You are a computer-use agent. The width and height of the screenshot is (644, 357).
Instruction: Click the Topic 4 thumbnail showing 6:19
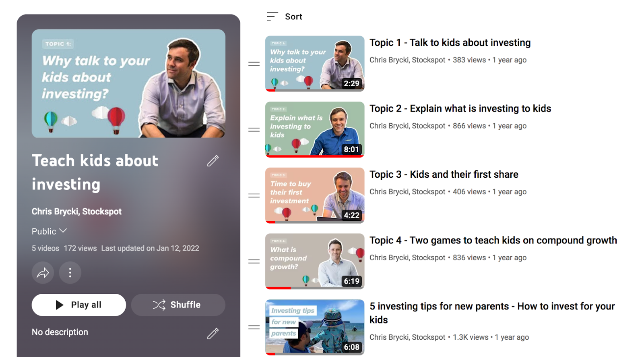[315, 262]
